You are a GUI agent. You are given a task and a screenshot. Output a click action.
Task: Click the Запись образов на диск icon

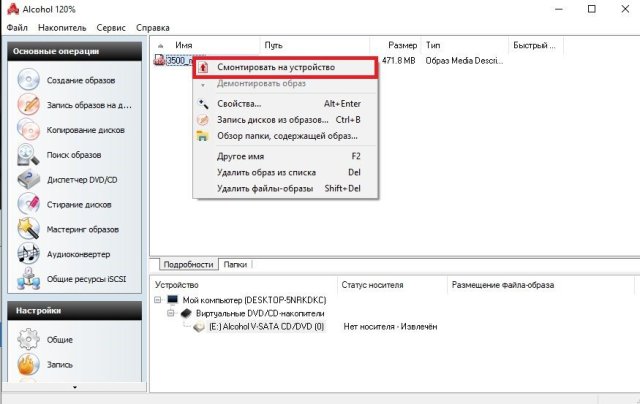click(x=28, y=105)
